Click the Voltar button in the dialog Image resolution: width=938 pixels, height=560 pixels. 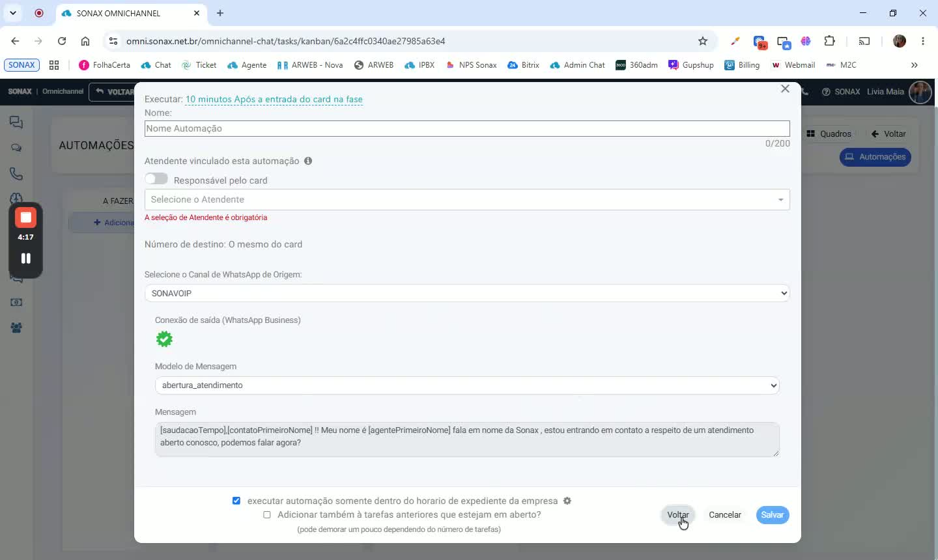[x=678, y=514]
